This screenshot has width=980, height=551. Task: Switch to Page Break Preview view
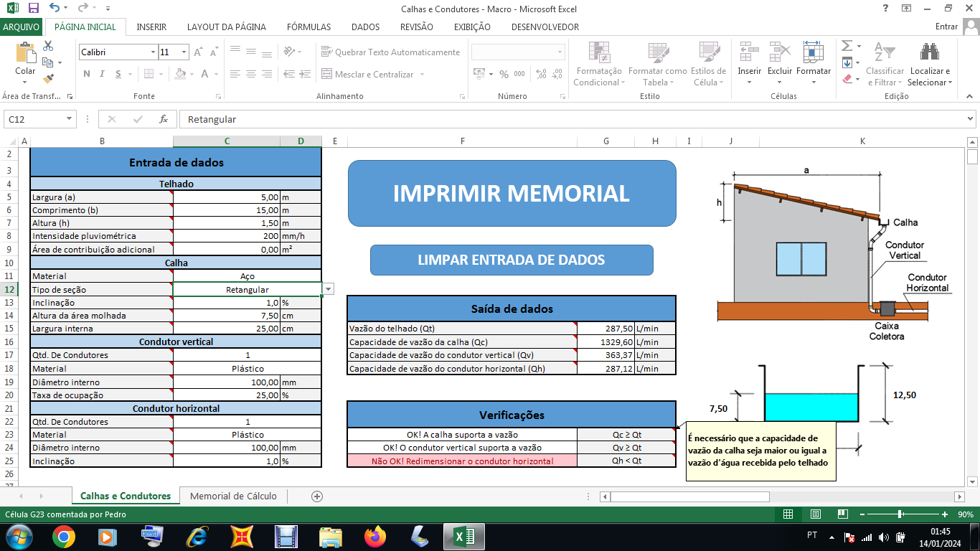click(842, 514)
